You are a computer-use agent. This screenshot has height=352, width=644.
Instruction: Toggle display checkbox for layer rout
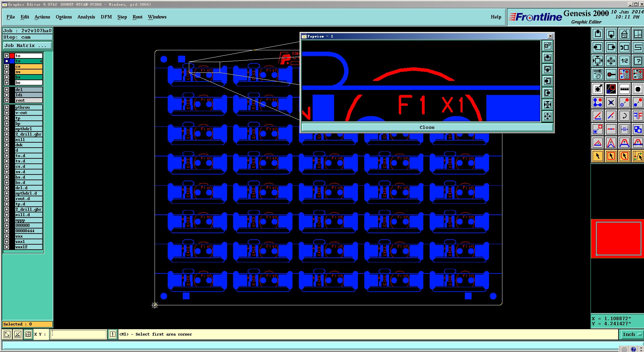7,100
